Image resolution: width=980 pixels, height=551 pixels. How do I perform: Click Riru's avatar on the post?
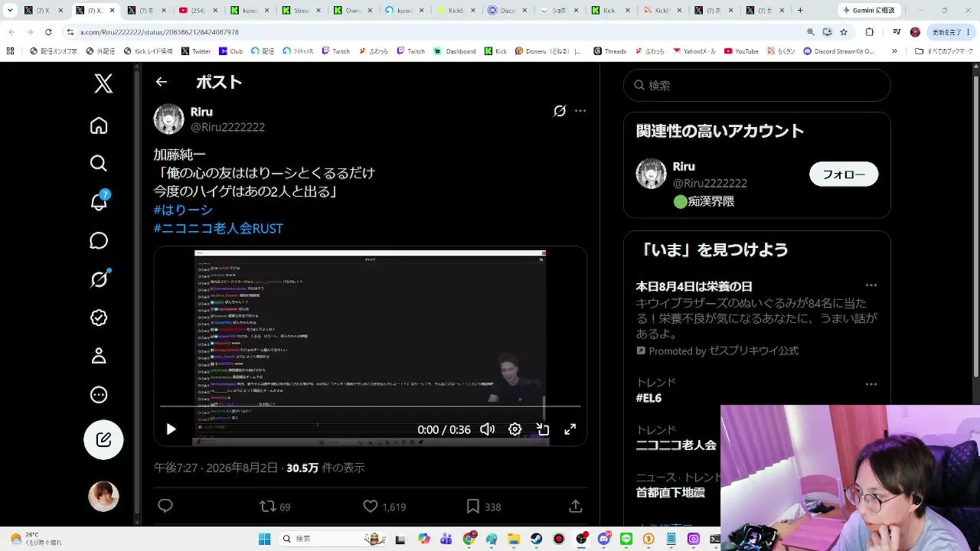tap(169, 119)
